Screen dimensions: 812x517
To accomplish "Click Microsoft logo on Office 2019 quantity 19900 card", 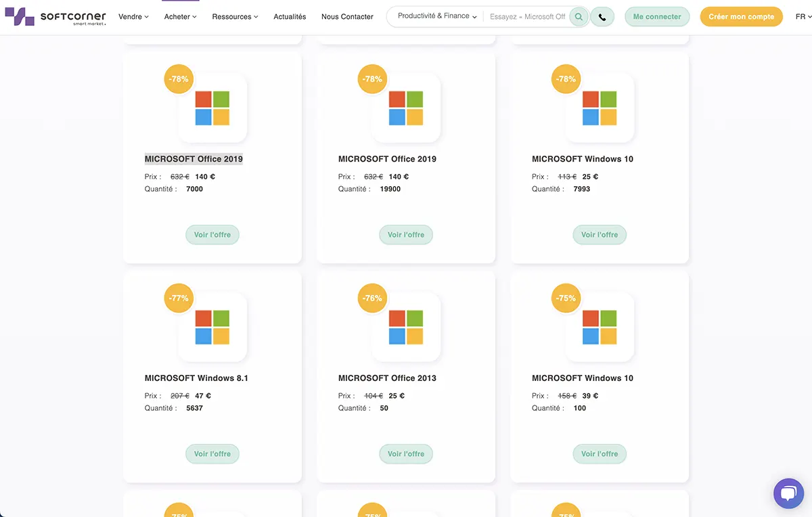I will click(406, 108).
